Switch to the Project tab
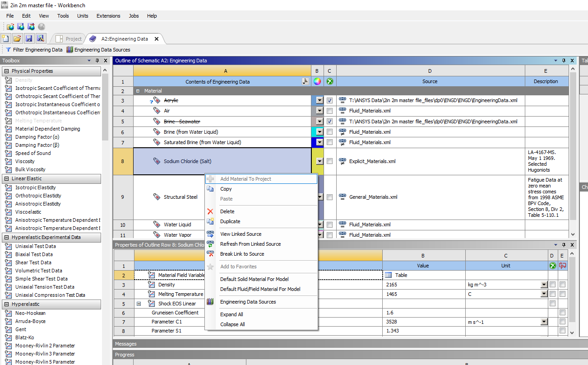This screenshot has height=365, width=588. click(69, 39)
